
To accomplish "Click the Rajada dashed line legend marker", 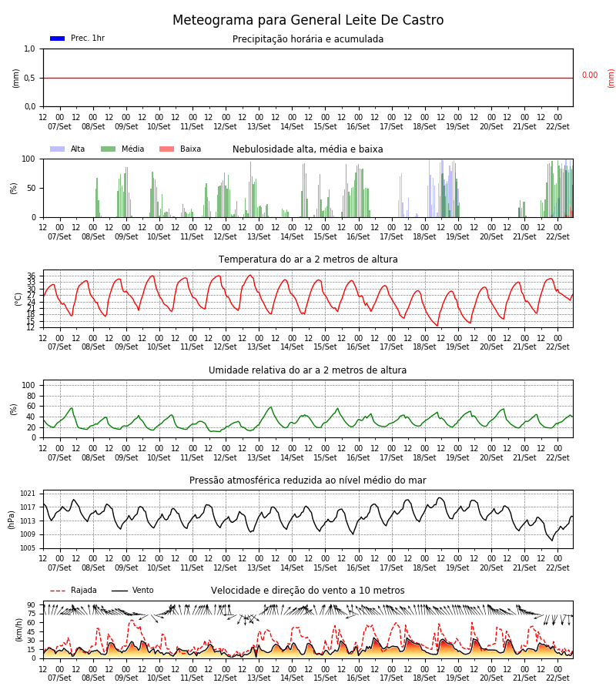I will [58, 591].
